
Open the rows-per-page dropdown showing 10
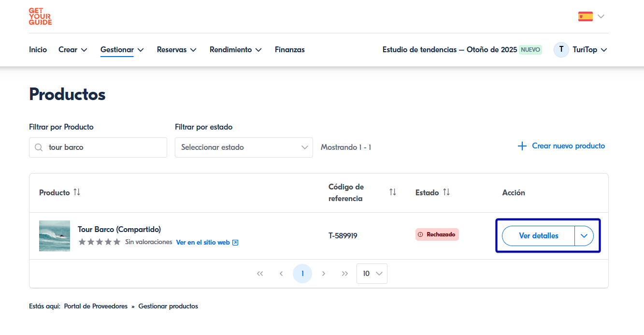pos(372,274)
